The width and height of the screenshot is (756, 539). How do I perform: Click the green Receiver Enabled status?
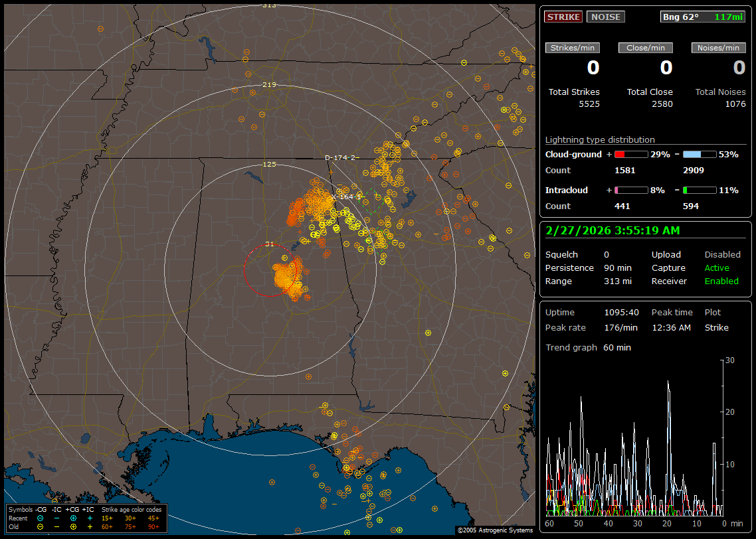721,281
